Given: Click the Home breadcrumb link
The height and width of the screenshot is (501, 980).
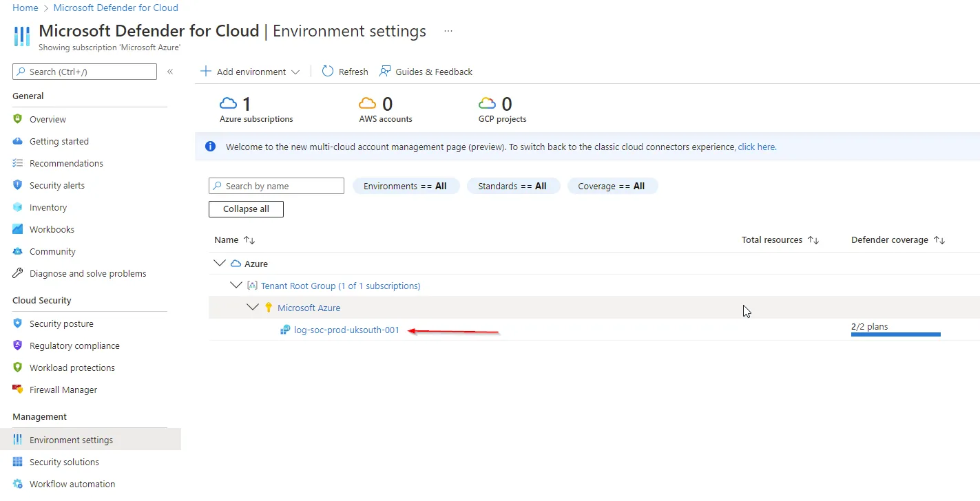Looking at the screenshot, I should pos(25,8).
